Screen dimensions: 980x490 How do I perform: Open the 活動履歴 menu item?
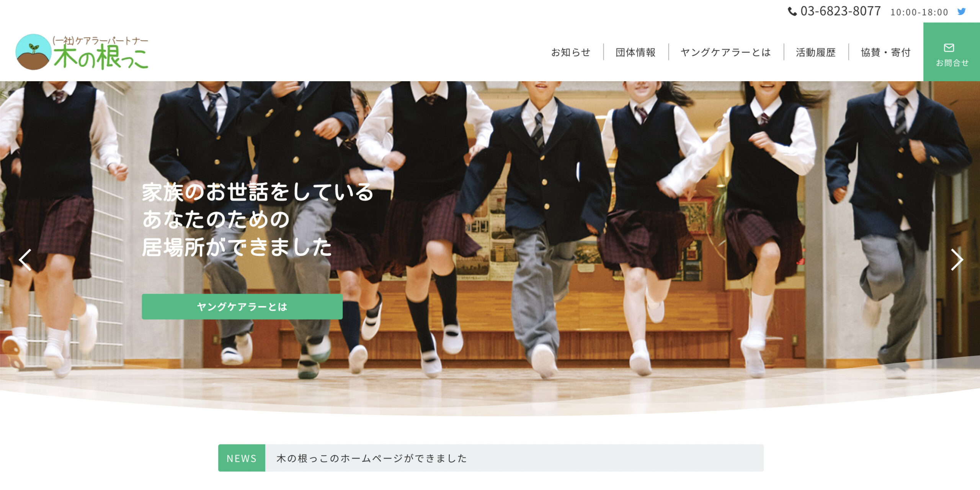click(x=816, y=52)
